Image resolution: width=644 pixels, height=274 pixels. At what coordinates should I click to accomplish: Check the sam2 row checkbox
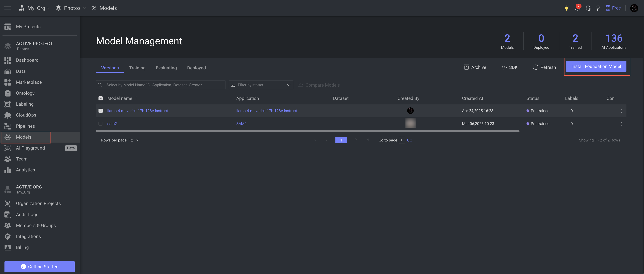100,124
